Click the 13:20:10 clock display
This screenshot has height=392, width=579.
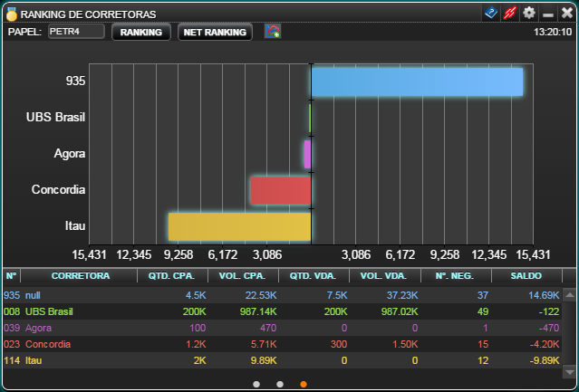tap(553, 32)
